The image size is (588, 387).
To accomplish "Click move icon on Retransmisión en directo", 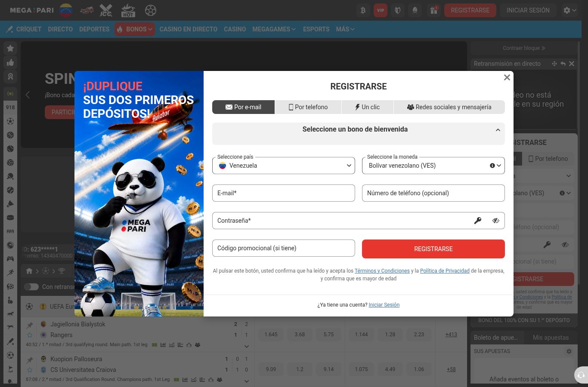I will tap(554, 64).
